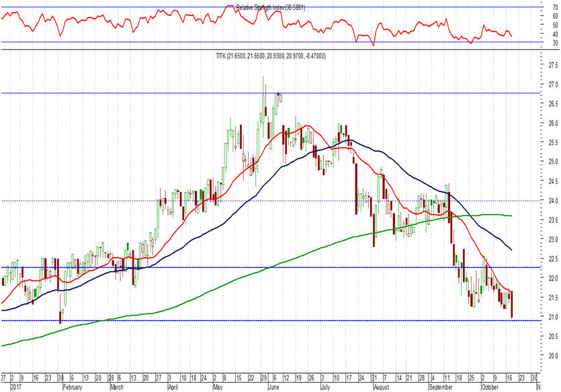
Task: Click the final large red candlestick in October
Action: pos(512,305)
